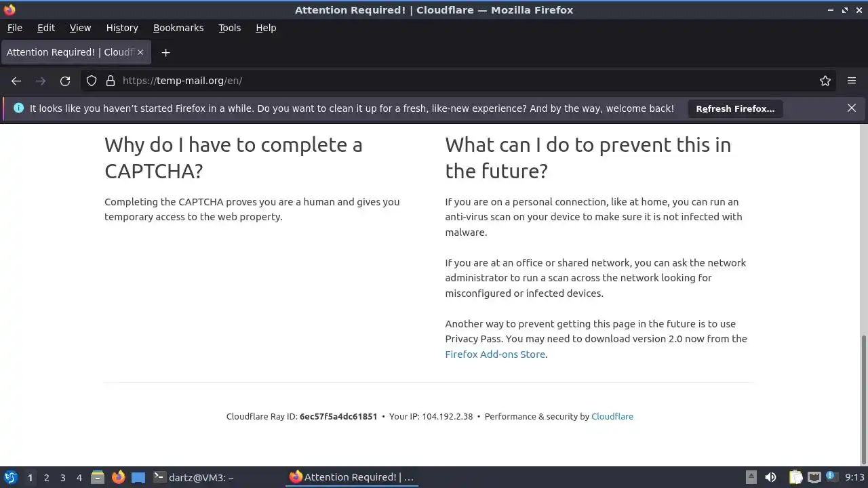The width and height of the screenshot is (868, 488).
Task: Bookmark this page with the star
Action: tap(825, 81)
